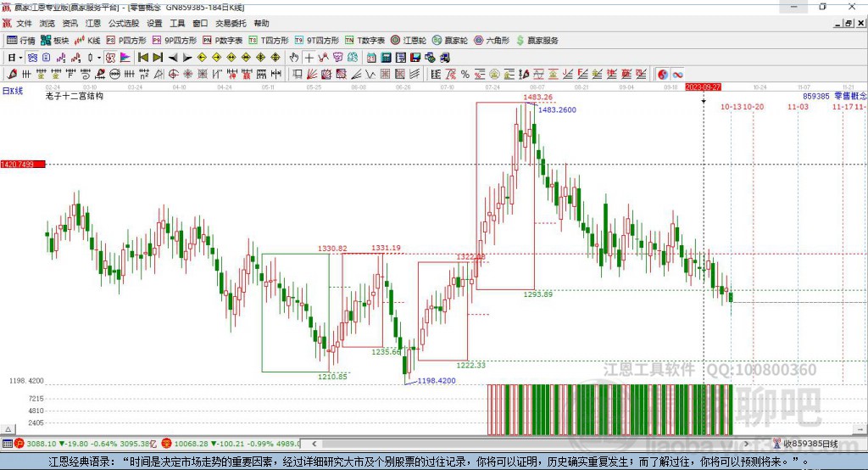Open the T四方形 tool

click(x=269, y=41)
